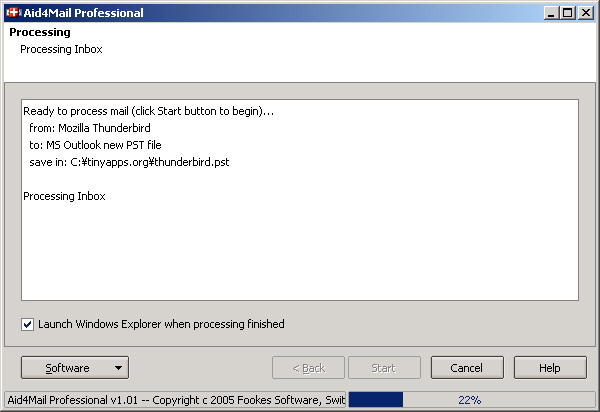Open Help for this wizard
Viewport: 600px width, 412px height.
point(550,368)
